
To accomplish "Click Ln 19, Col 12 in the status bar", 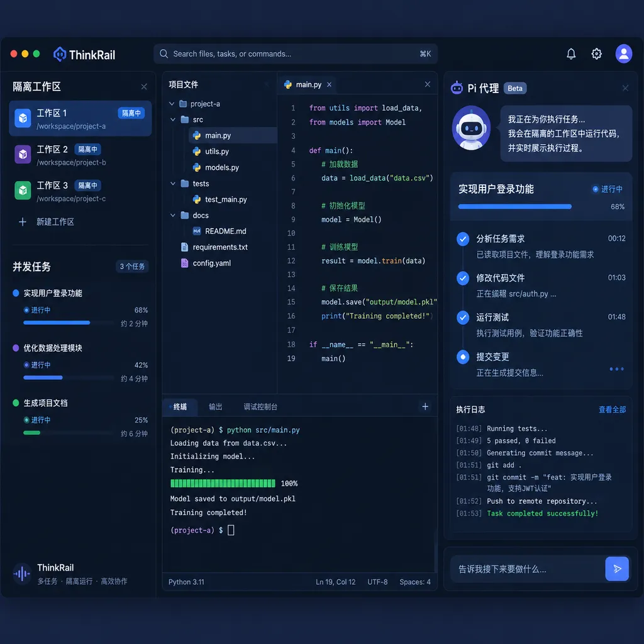I will pyautogui.click(x=336, y=582).
